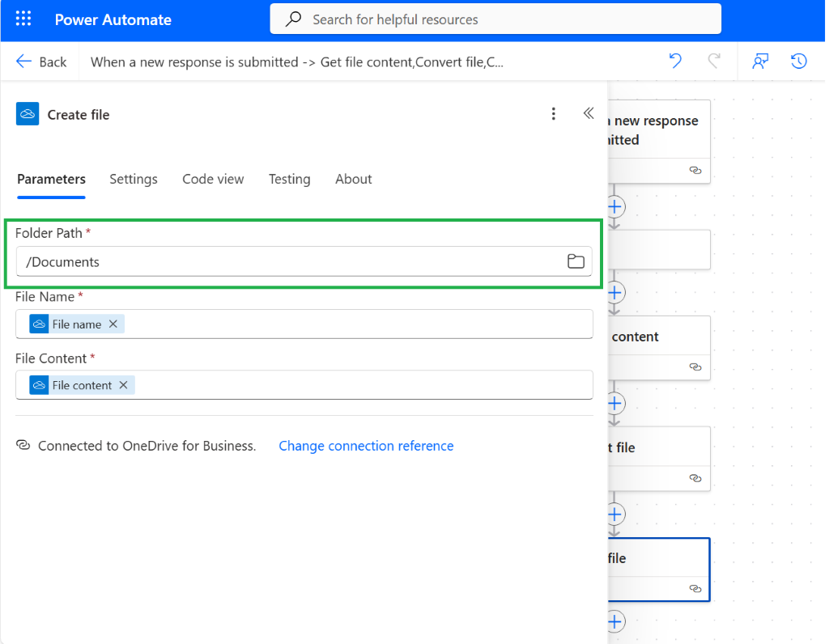The width and height of the screenshot is (829, 644).
Task: Click the flow title starting with 'When a new response'
Action: (296, 61)
